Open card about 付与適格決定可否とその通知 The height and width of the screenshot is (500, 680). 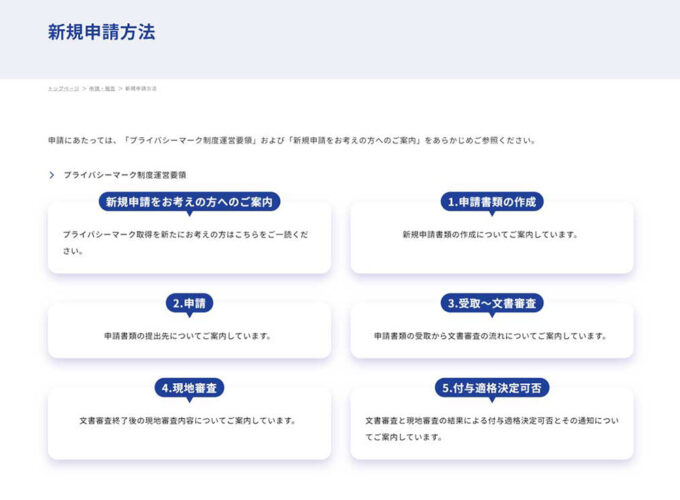491,429
